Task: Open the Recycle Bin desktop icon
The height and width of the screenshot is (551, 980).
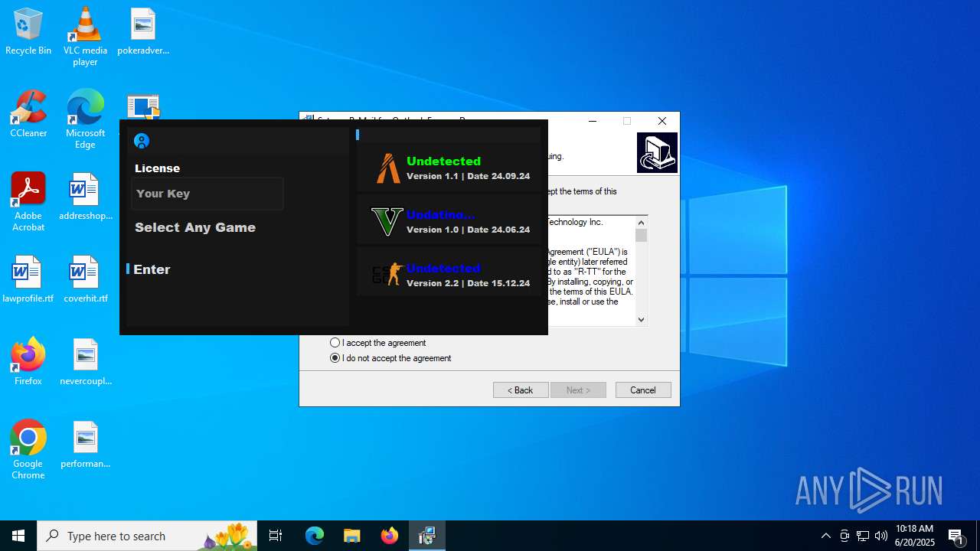Action: pos(28,32)
